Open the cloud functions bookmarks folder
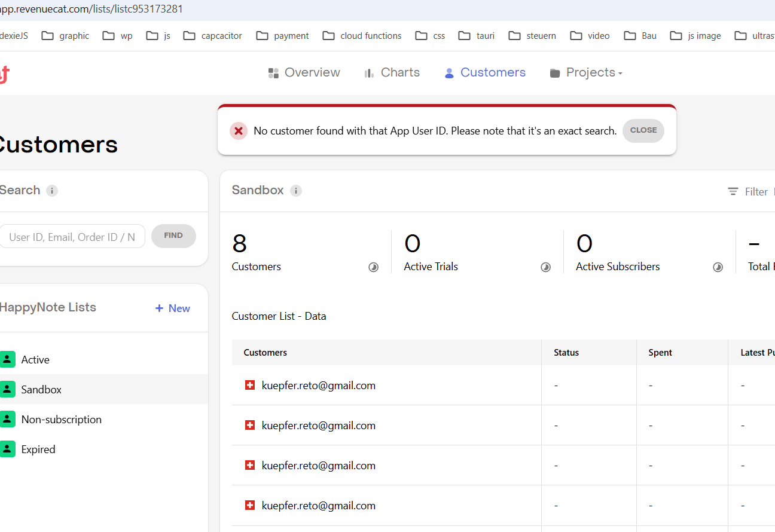The image size is (775, 532). [x=362, y=36]
